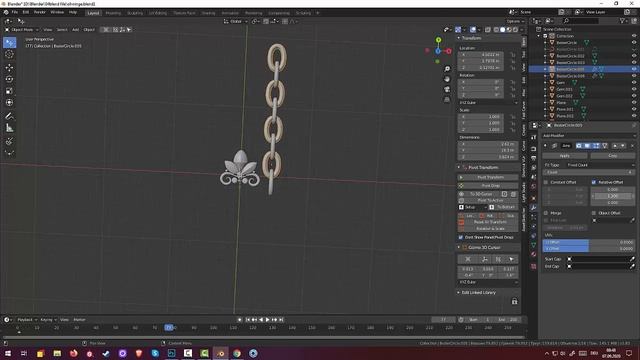Activate the Transform tool
Screen dimensions: 640x360
point(9,103)
